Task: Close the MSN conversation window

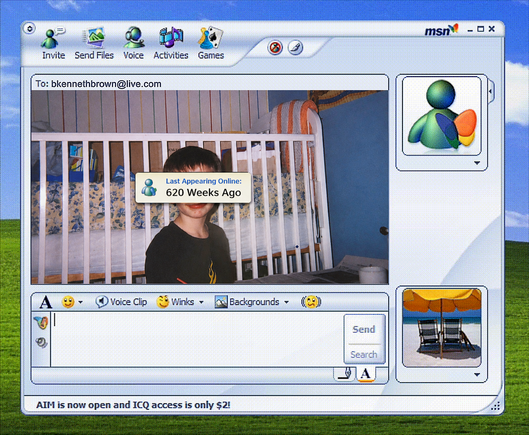Action: [x=492, y=29]
